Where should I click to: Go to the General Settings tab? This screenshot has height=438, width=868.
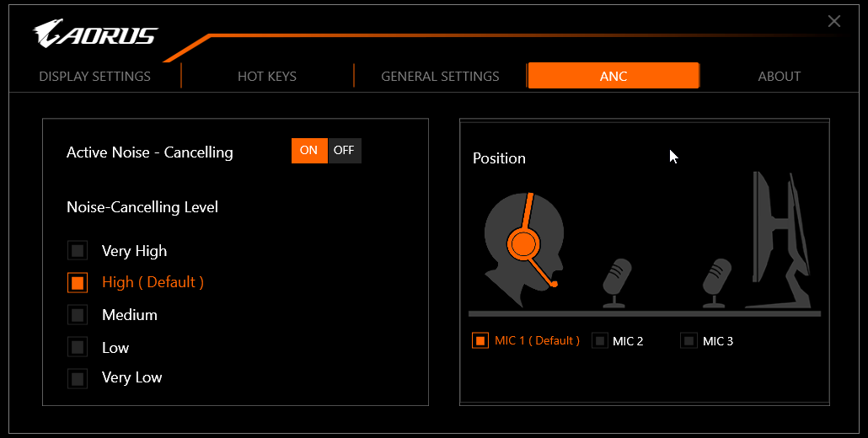coord(440,76)
